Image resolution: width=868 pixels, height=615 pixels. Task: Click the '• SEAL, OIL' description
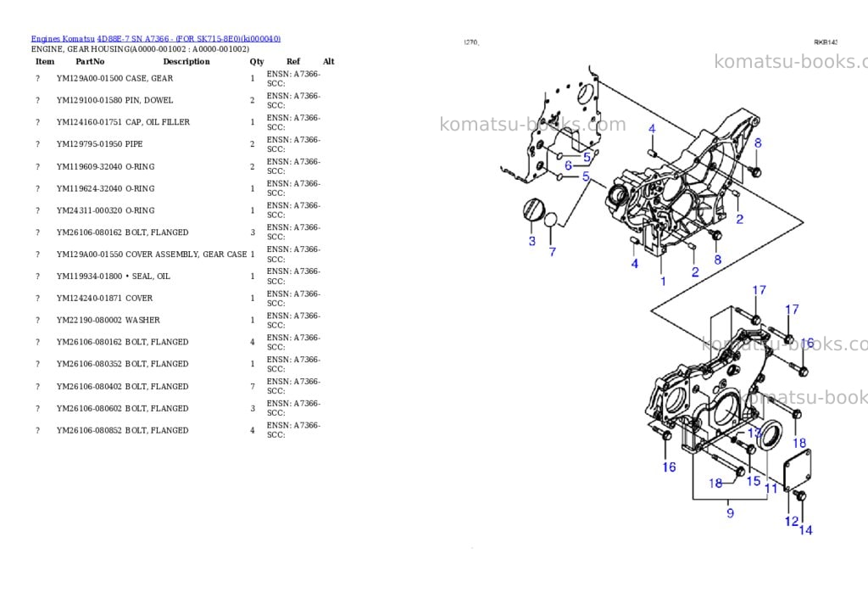[x=147, y=277]
